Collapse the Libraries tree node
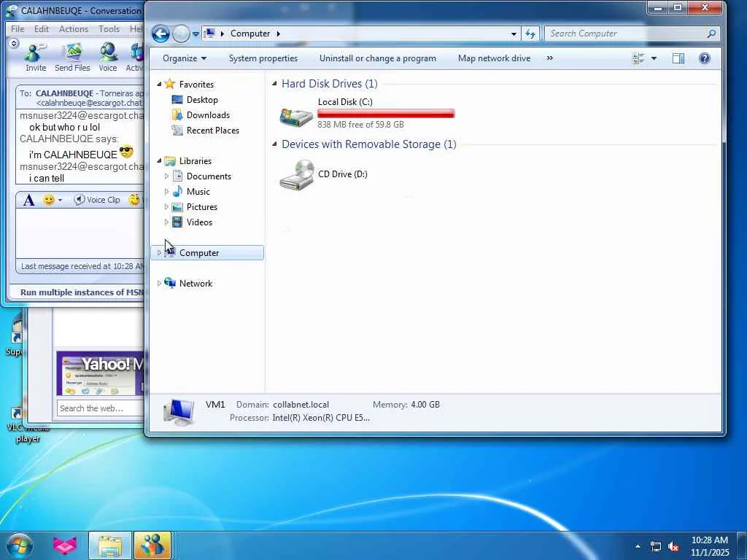The image size is (747, 560). click(x=159, y=161)
